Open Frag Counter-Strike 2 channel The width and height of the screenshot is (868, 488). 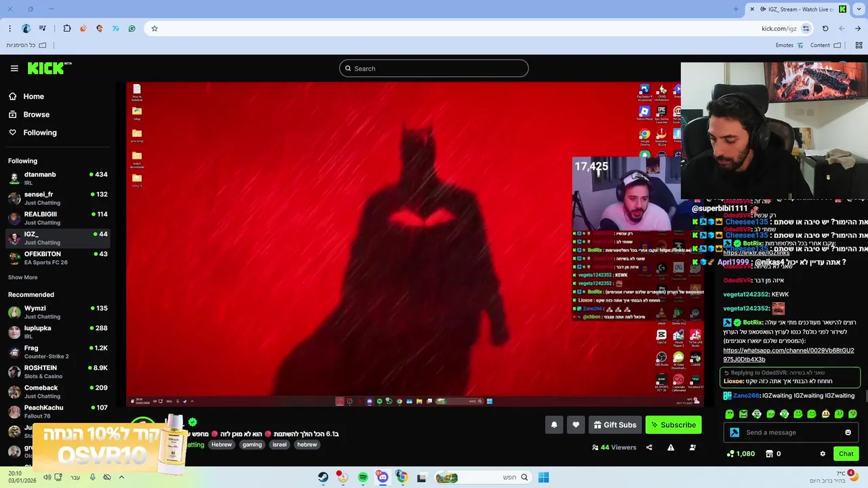tap(58, 352)
